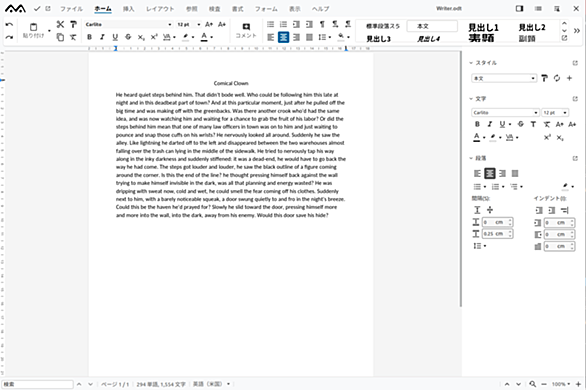586x390 pixels.
Task: Click the search (検索) field in status bar
Action: pyautogui.click(x=37, y=384)
